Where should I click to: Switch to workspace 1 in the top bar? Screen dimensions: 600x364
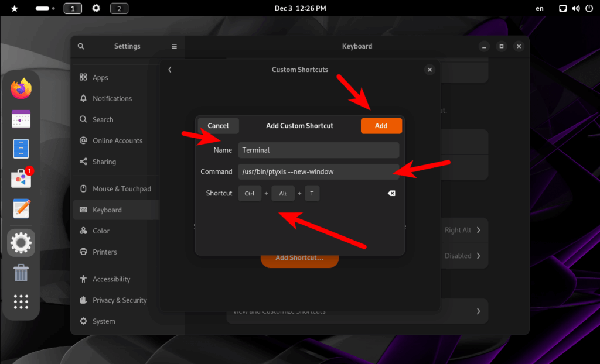(x=73, y=8)
